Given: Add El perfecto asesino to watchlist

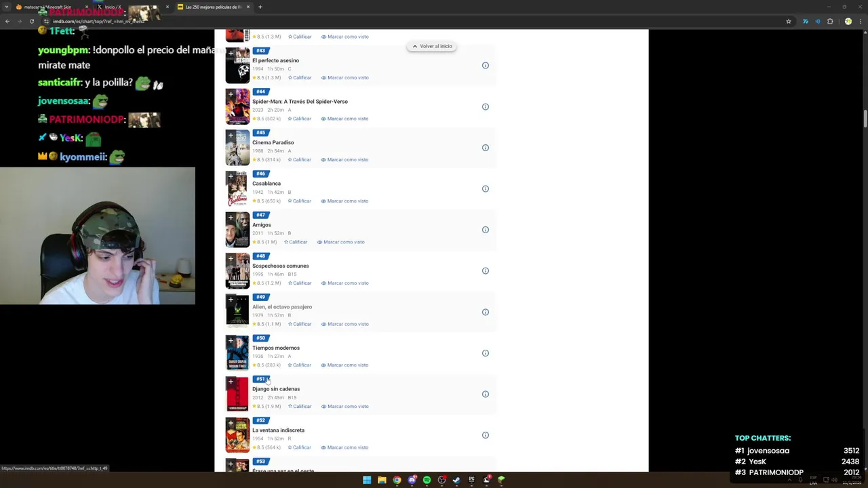Looking at the screenshot, I should [x=231, y=54].
